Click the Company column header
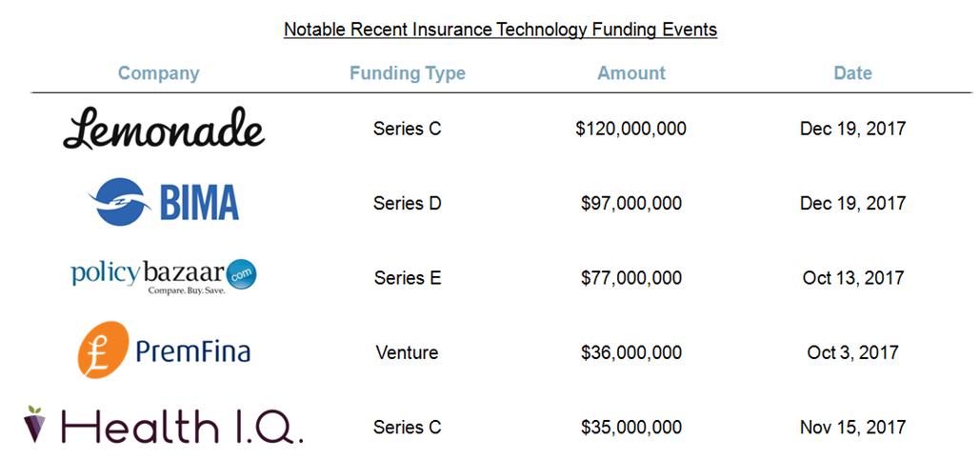Screen dimensions: 980x461 point(159,73)
